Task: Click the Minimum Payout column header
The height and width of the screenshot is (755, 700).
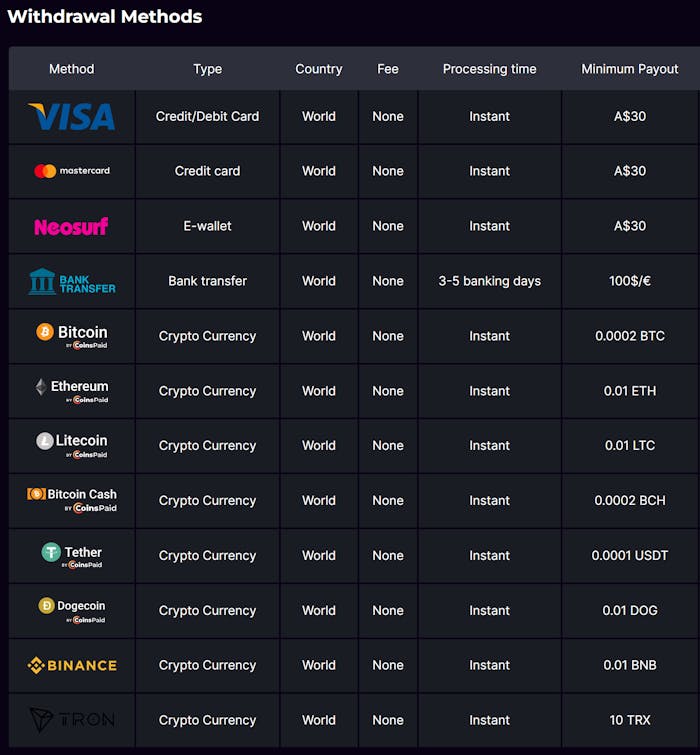Action: pyautogui.click(x=630, y=69)
